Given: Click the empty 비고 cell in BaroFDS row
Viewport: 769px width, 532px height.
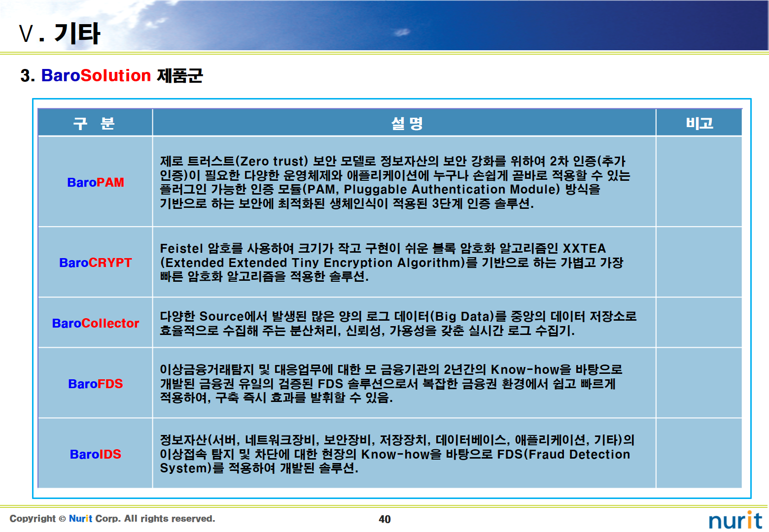Looking at the screenshot, I should pos(699,383).
